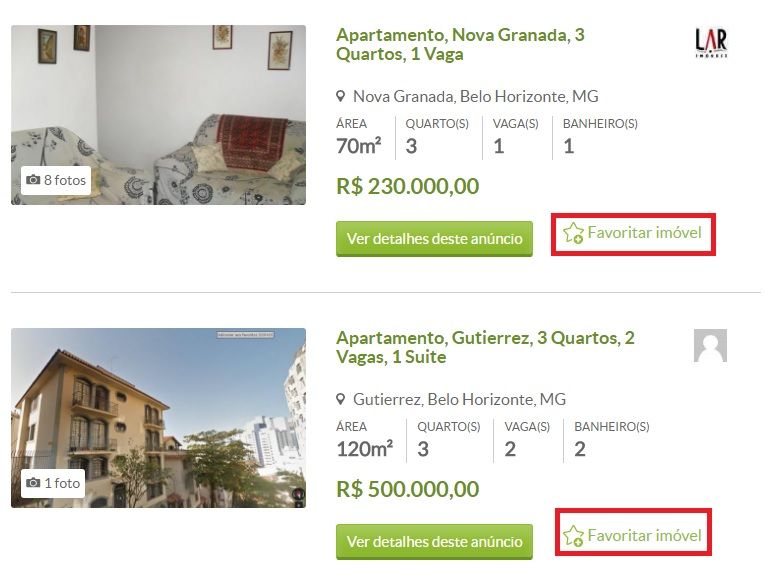Viewport: 765px width, 585px height.
Task: Select the 'Gutierrez, Belo Horizonte, MG' location text
Action: pos(459,400)
